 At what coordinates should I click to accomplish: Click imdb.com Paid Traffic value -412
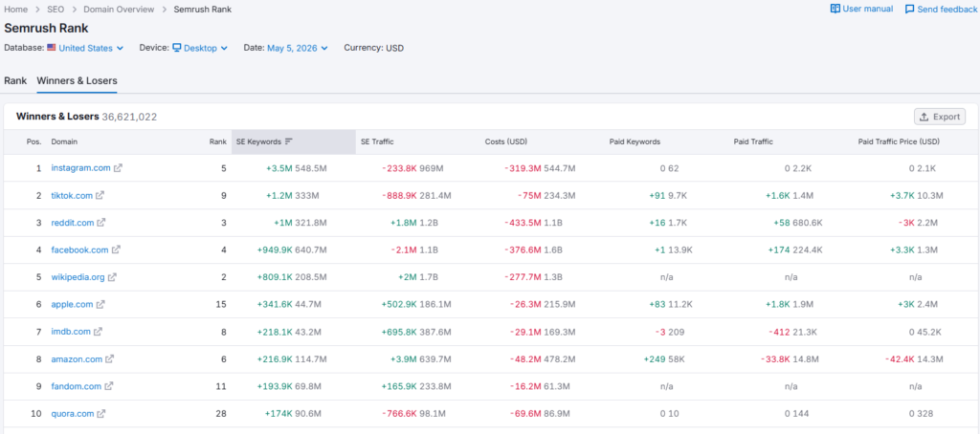tap(779, 332)
